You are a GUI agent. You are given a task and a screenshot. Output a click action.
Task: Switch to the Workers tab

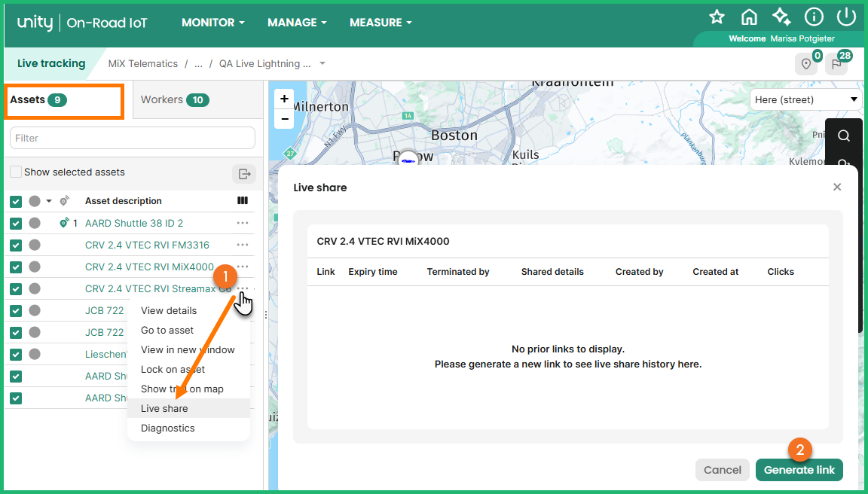[x=175, y=100]
